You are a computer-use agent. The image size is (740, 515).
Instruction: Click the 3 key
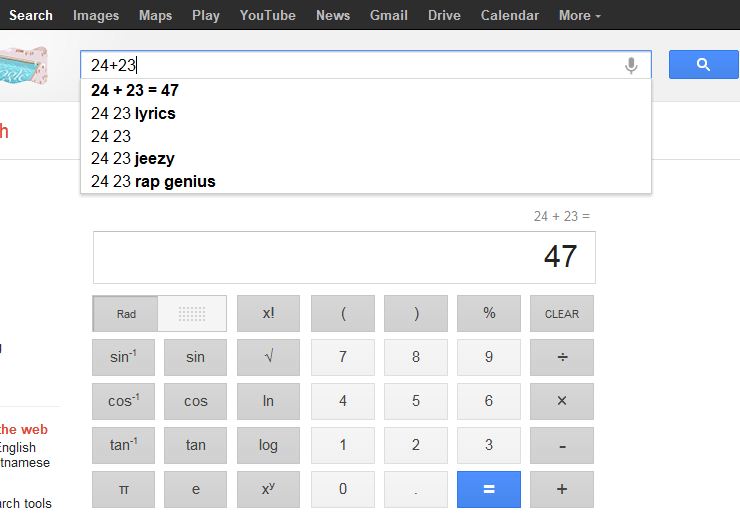(x=489, y=445)
